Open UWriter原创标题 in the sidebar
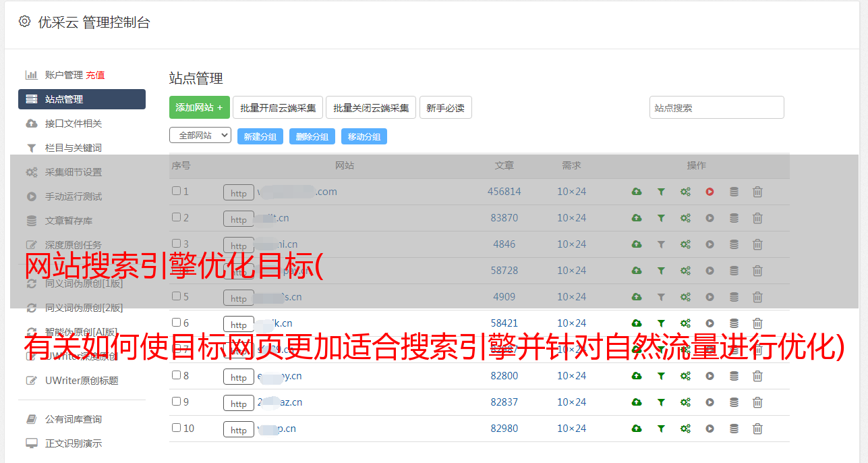Image resolution: width=868 pixels, height=463 pixels. pyautogui.click(x=82, y=381)
